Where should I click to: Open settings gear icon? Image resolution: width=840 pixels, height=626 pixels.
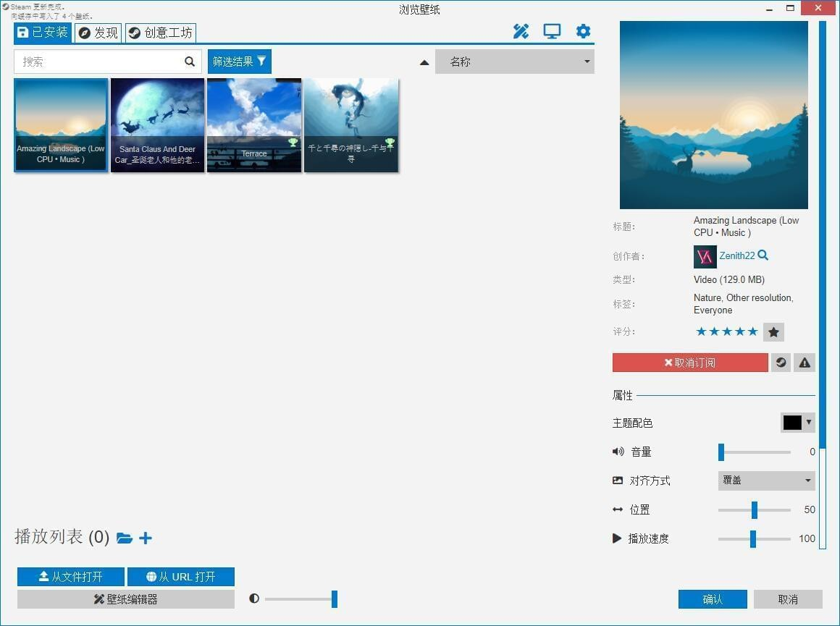[583, 32]
